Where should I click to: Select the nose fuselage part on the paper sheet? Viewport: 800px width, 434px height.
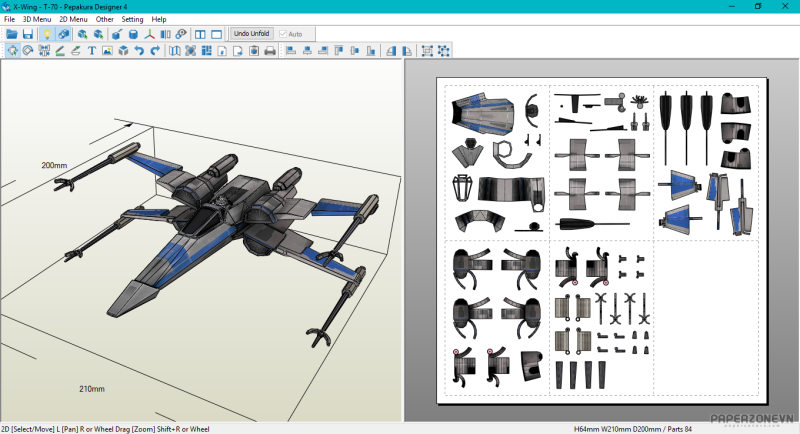coord(482,114)
